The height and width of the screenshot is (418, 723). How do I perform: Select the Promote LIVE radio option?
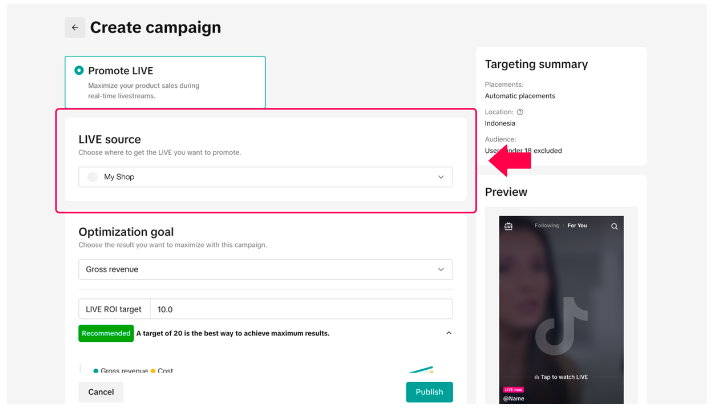pyautogui.click(x=79, y=71)
